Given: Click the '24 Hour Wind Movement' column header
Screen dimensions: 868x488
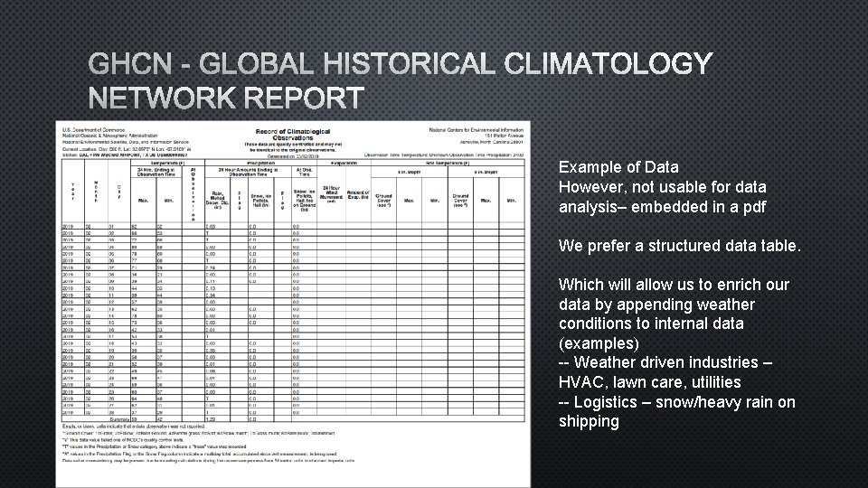Looking at the screenshot, I should tap(331, 193).
